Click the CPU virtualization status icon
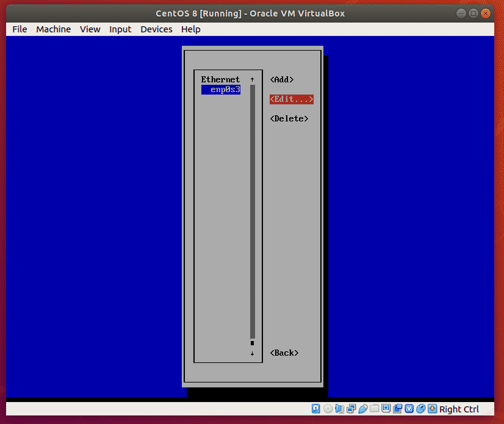 409,409
